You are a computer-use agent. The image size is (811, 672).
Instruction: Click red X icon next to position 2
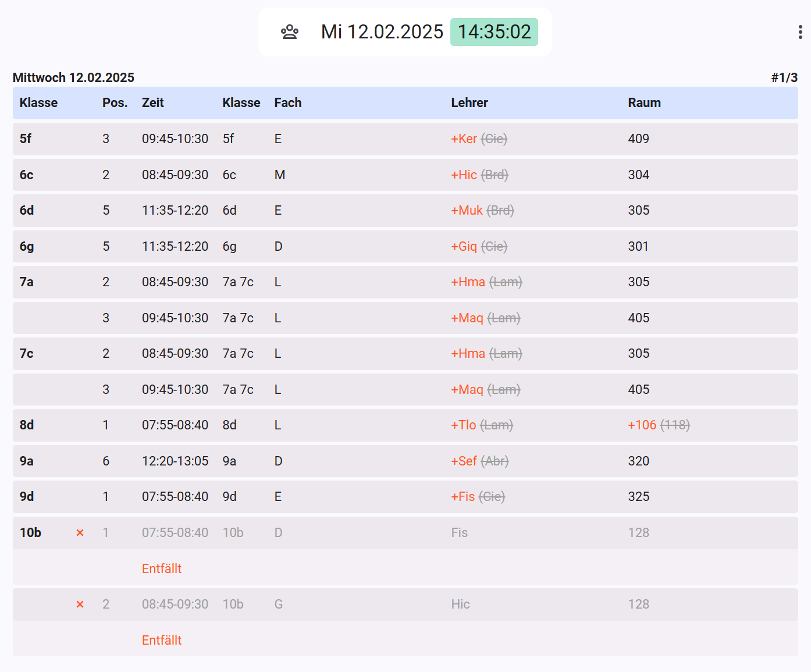tap(80, 605)
